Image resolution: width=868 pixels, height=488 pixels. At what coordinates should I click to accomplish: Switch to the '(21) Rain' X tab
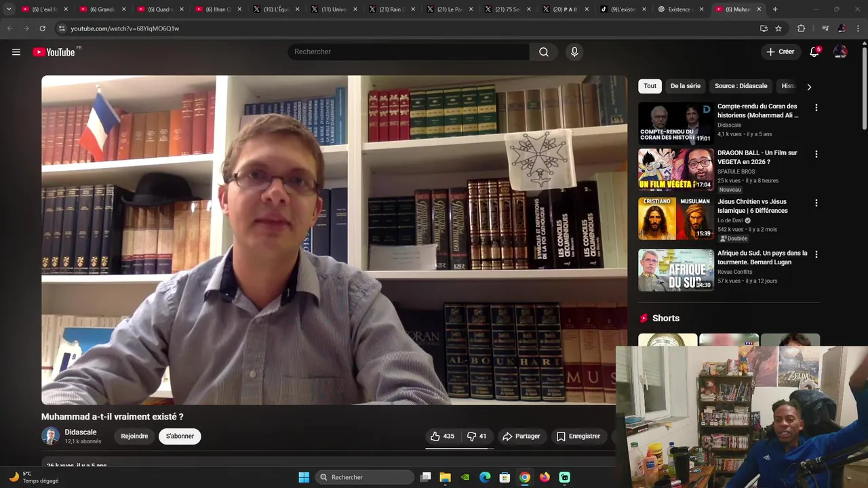[x=392, y=9]
